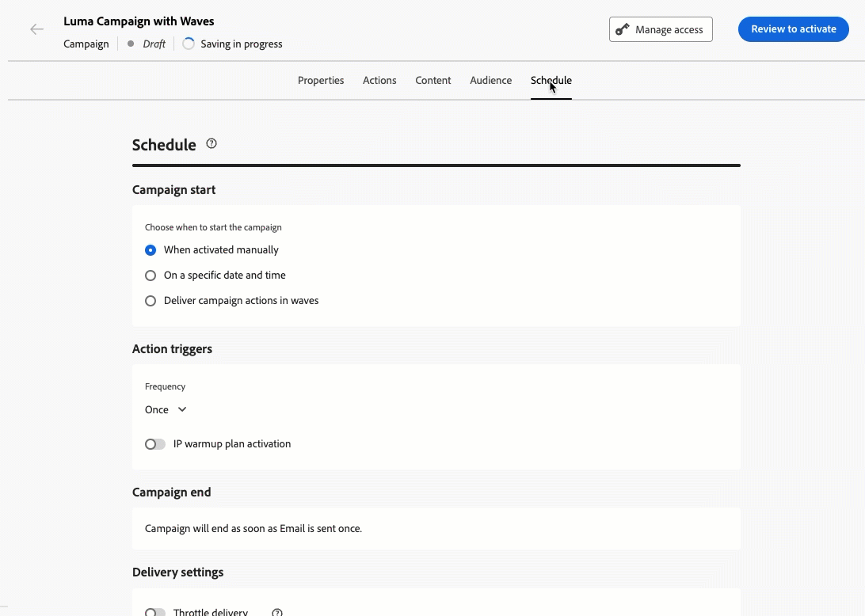The image size is (865, 616).
Task: Click the Luma Campaign with Waves title
Action: [139, 21]
